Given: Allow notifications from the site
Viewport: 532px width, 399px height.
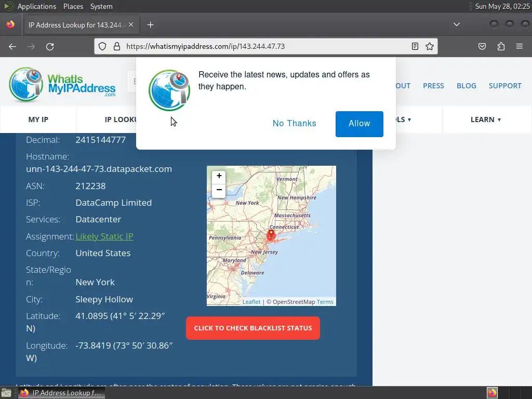Looking at the screenshot, I should pyautogui.click(x=360, y=124).
